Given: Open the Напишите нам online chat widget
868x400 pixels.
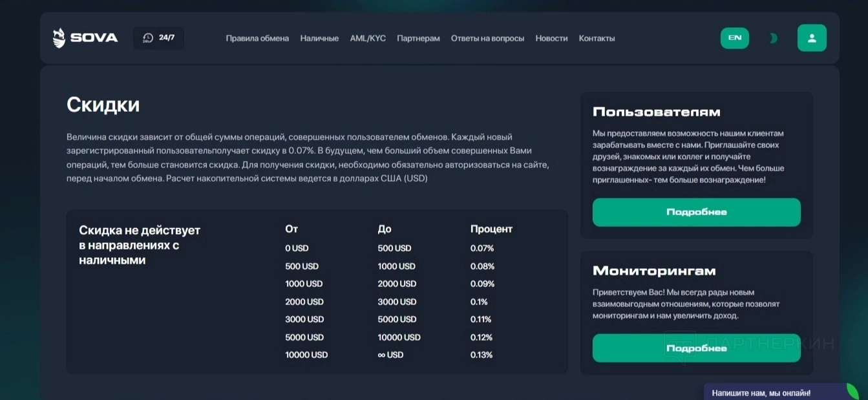Looking at the screenshot, I should (x=761, y=393).
